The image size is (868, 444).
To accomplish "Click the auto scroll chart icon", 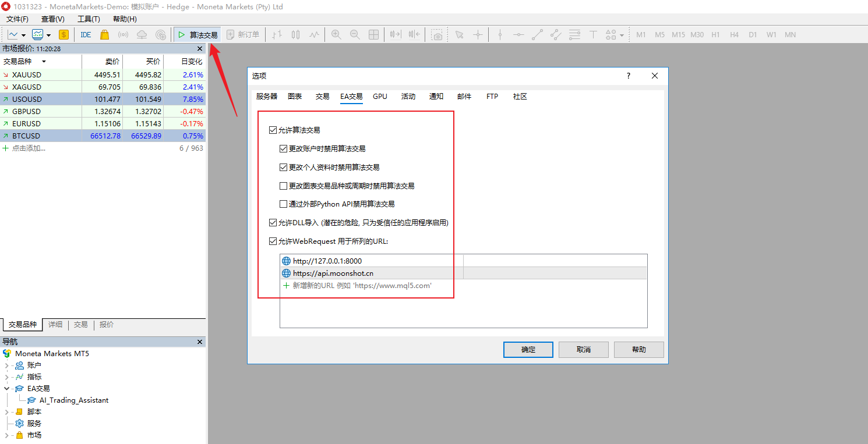I will coord(396,35).
